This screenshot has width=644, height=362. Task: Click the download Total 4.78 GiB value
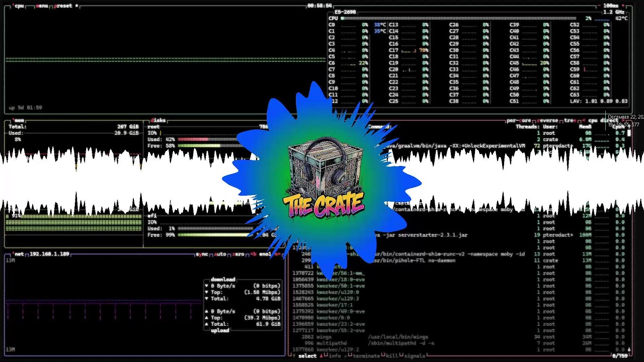click(268, 299)
